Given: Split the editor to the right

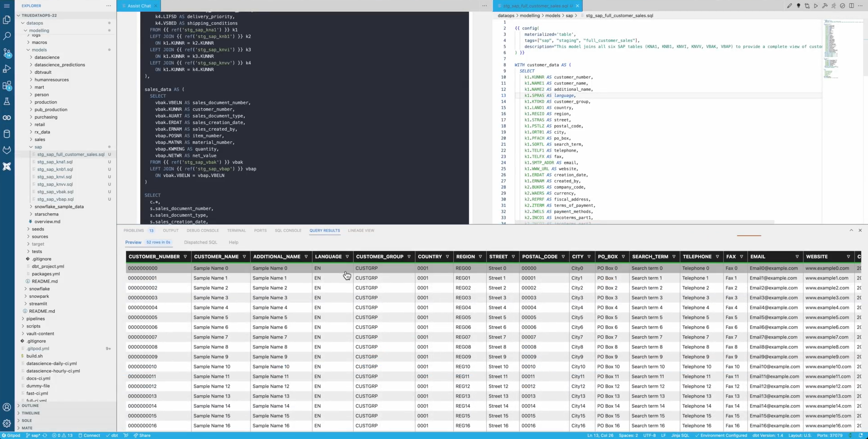Looking at the screenshot, I should pos(851,6).
